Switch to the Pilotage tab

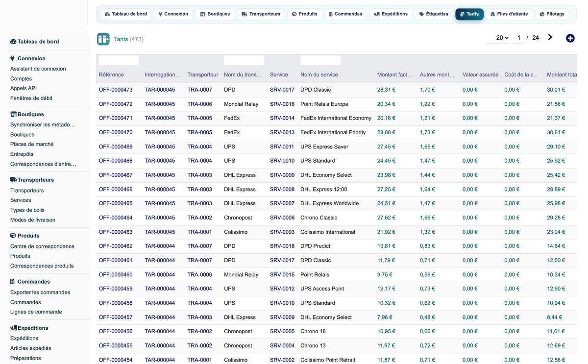pyautogui.click(x=552, y=14)
